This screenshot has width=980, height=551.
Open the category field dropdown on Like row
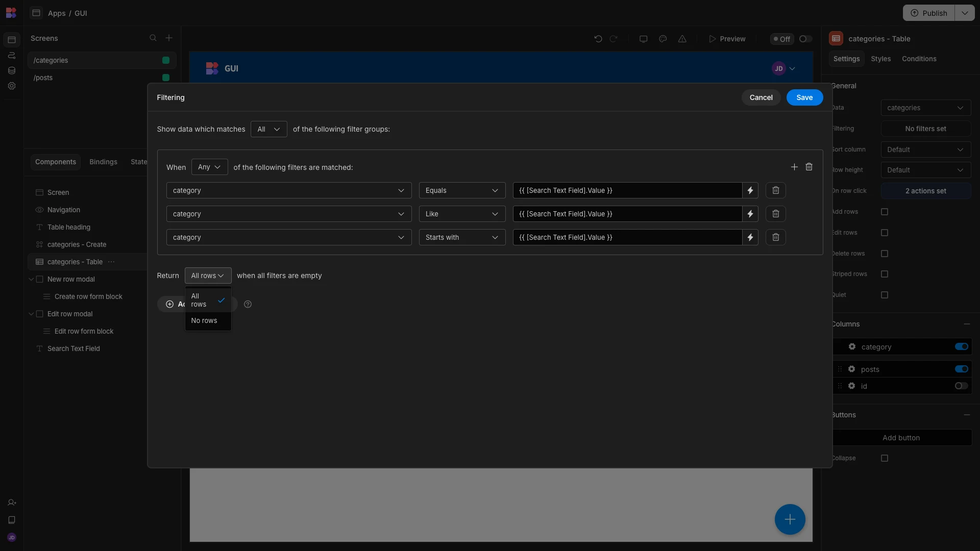point(288,214)
